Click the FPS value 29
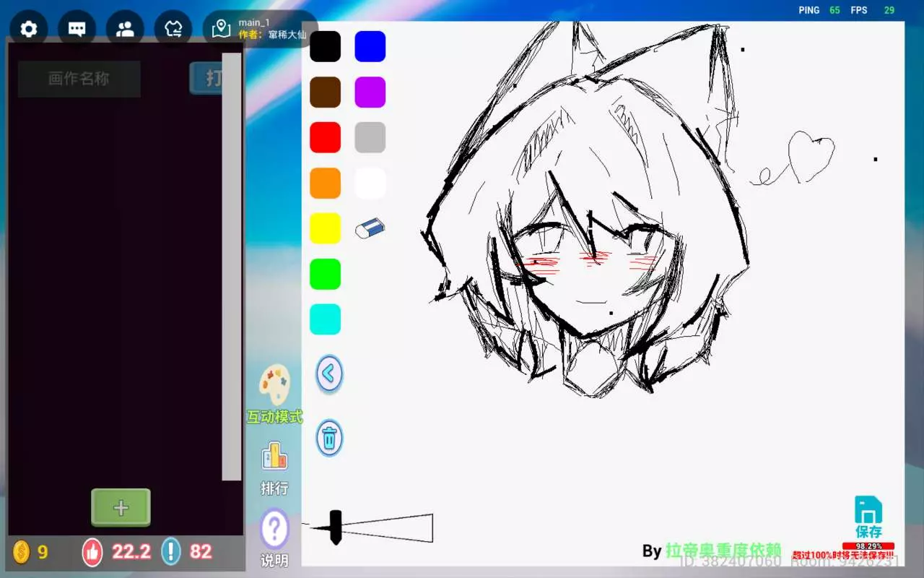 pos(889,10)
